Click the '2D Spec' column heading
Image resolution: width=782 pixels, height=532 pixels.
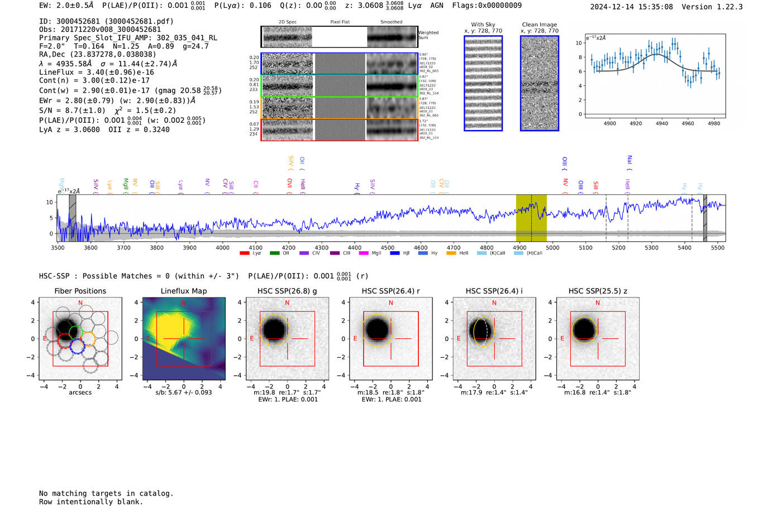[288, 22]
